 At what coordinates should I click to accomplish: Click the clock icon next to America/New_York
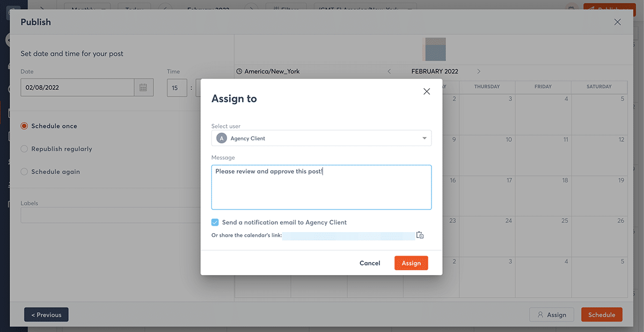239,71
